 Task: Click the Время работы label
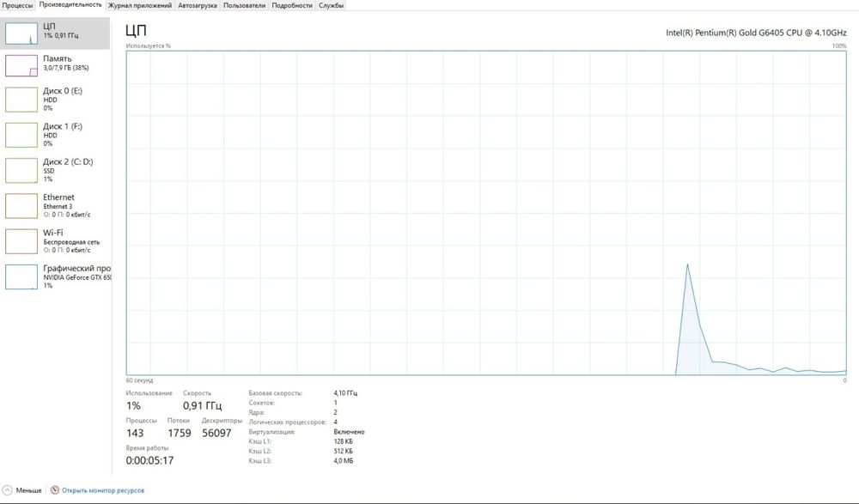pyautogui.click(x=148, y=448)
